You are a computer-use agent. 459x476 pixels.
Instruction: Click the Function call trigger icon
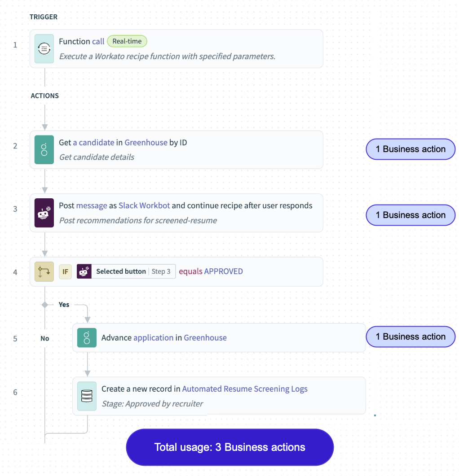click(44, 48)
